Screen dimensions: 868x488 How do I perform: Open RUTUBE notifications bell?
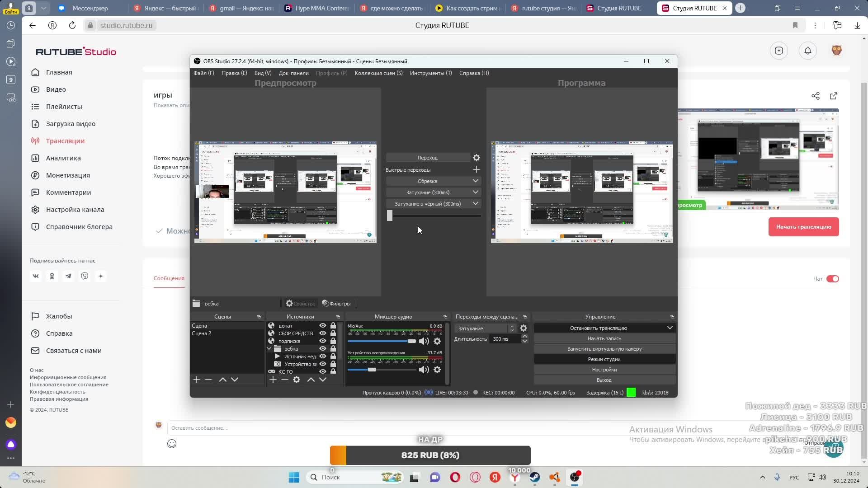(808, 51)
